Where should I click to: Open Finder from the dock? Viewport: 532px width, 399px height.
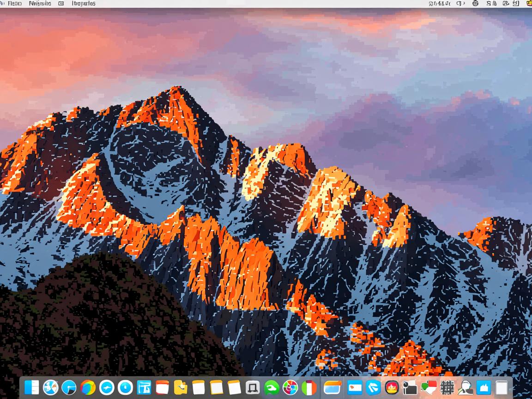coord(32,387)
